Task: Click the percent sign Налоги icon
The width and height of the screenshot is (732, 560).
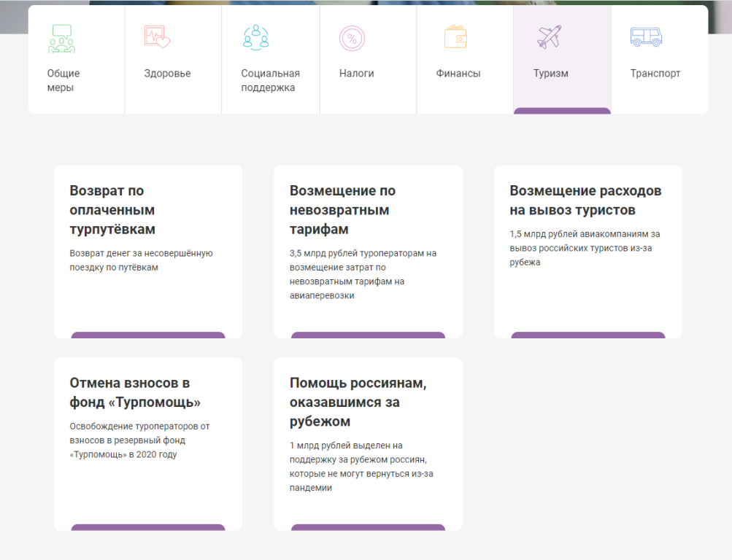Action: tap(352, 38)
